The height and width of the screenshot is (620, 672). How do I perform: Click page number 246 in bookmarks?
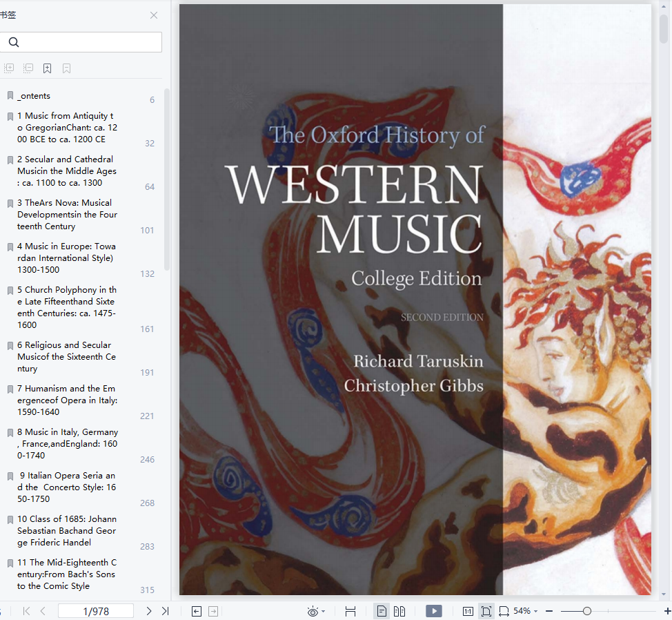tap(147, 459)
